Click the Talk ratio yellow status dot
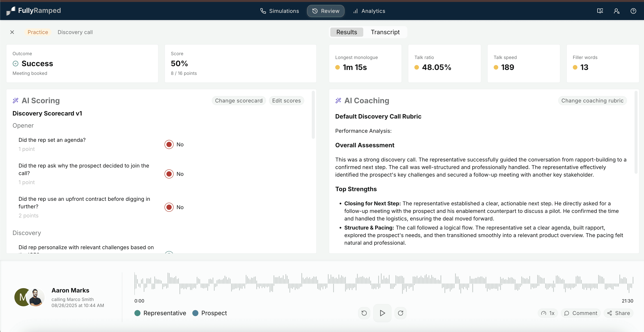Viewport: 644px width, 332px height. pyautogui.click(x=416, y=67)
